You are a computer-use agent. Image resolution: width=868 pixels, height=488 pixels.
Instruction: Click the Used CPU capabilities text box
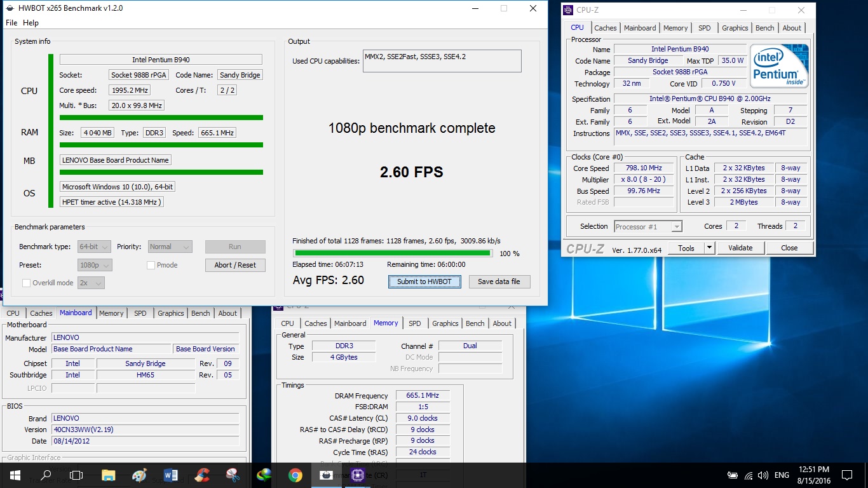coord(442,61)
